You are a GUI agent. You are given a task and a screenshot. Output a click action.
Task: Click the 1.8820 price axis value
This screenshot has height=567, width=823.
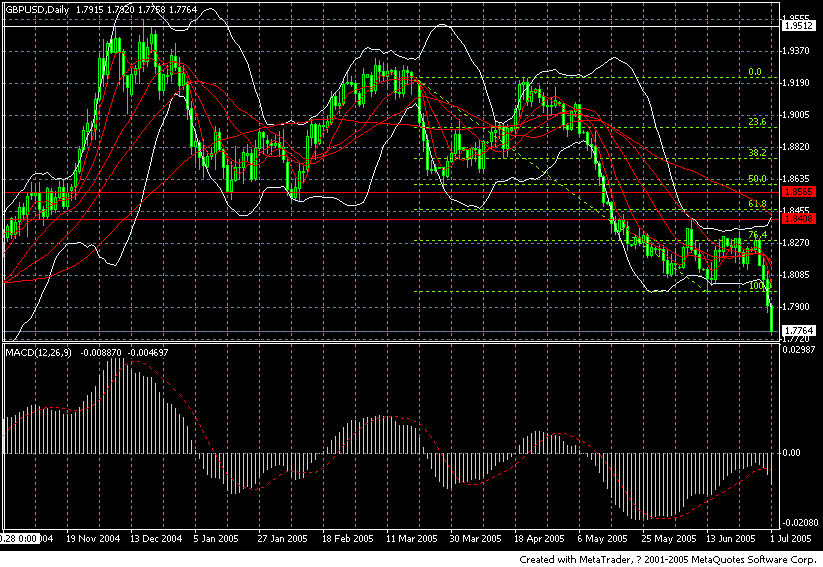coord(796,147)
